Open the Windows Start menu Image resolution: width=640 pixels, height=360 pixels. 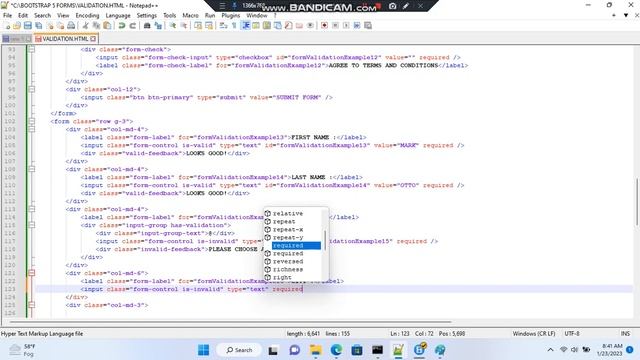203,350
